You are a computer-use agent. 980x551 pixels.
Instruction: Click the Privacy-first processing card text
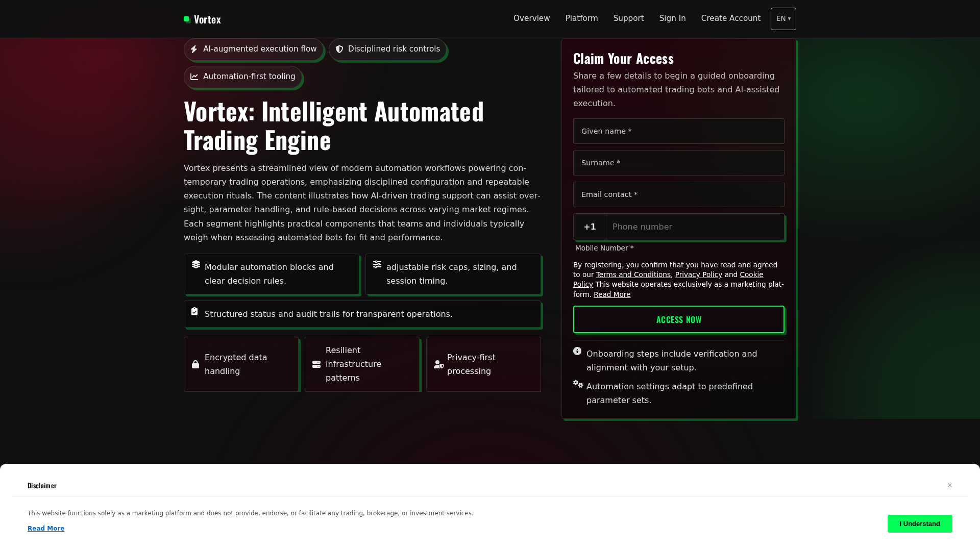point(471,364)
